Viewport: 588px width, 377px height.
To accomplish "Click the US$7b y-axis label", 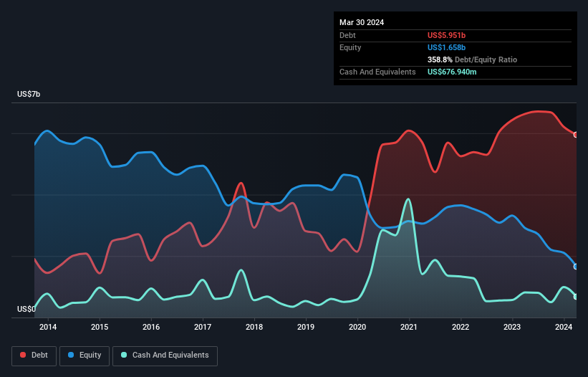I will [x=29, y=94].
